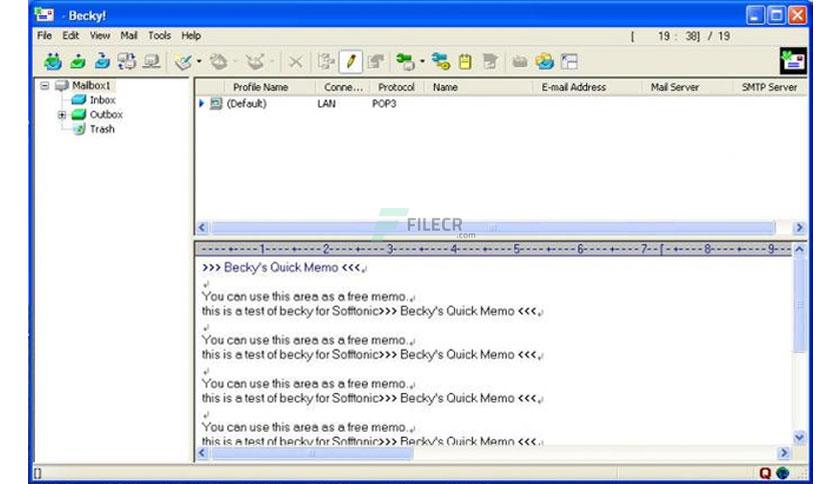This screenshot has width=836, height=484.
Task: Click the gray note icon after clipboard
Action: 490,62
